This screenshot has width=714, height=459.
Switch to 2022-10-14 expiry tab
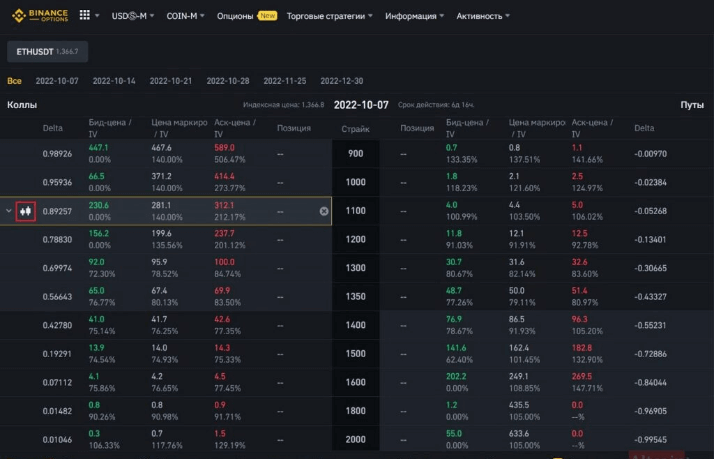tap(114, 80)
